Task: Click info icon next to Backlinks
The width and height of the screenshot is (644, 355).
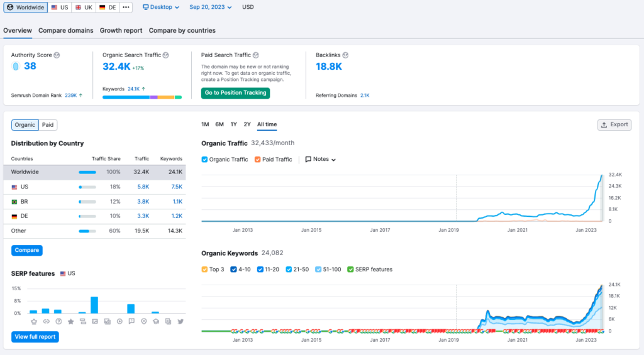Action: pos(345,55)
